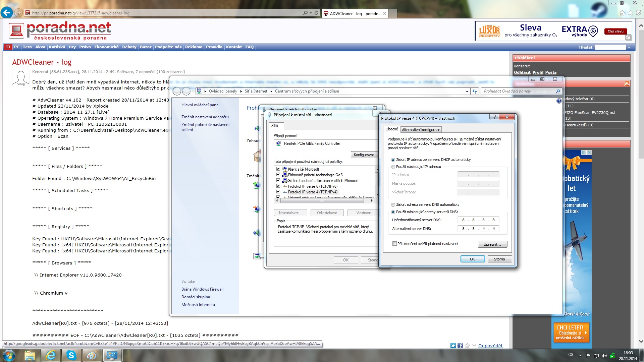The image size is (644, 362).
Task: Refresh the Control Panel address bar
Action: 475,91
